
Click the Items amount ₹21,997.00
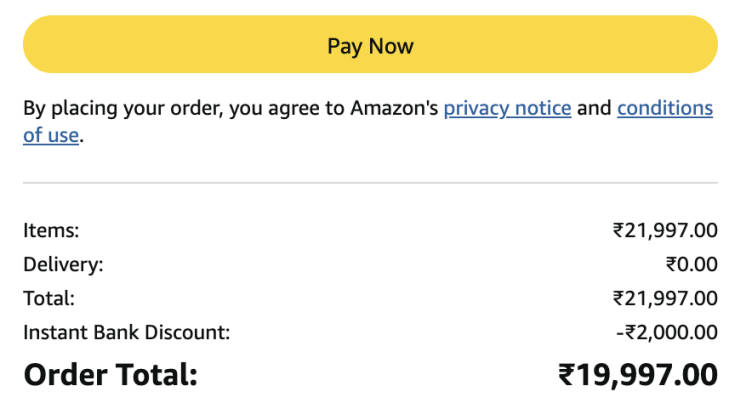pos(665,230)
